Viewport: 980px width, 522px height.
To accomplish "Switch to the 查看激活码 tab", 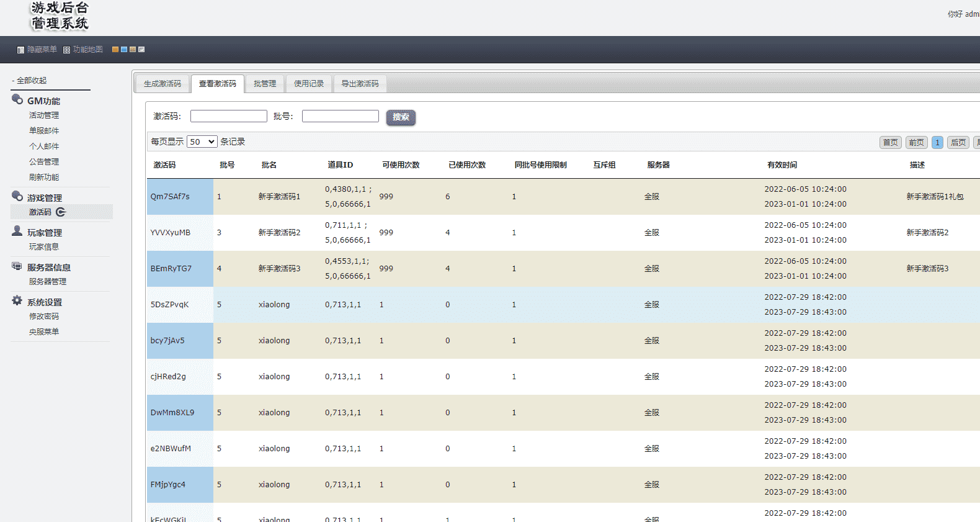I will (218, 84).
